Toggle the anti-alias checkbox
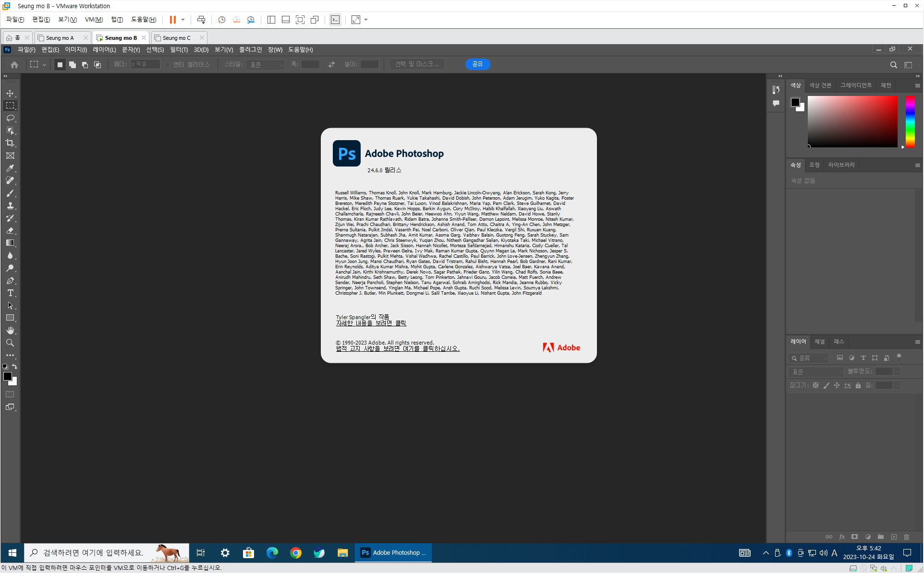This screenshot has height=573, width=924. (168, 64)
